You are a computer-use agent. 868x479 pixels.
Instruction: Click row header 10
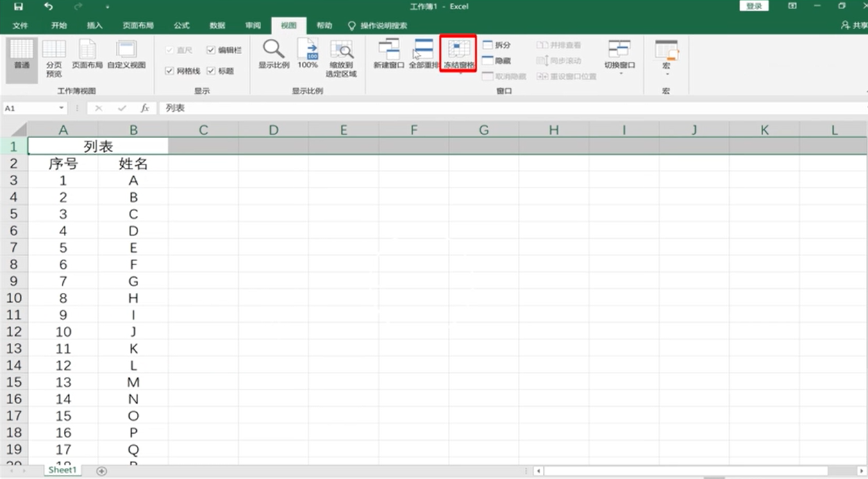pyautogui.click(x=14, y=298)
